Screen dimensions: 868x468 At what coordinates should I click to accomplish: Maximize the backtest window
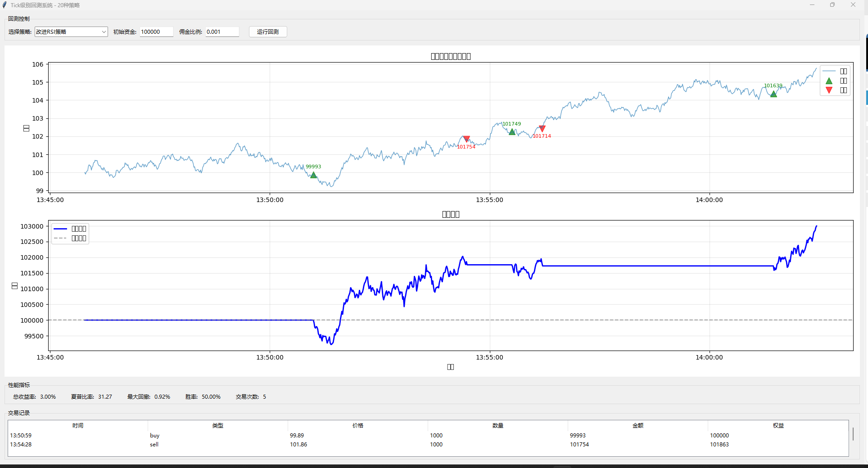click(x=832, y=5)
